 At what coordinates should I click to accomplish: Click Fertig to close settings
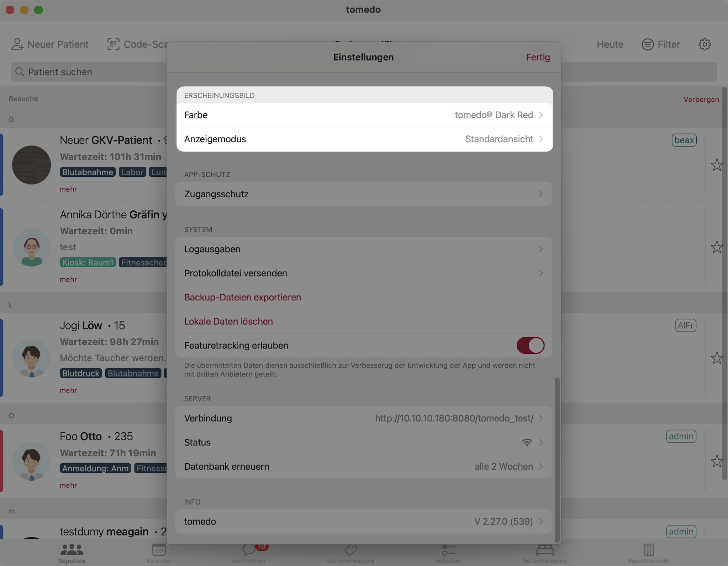coord(538,57)
